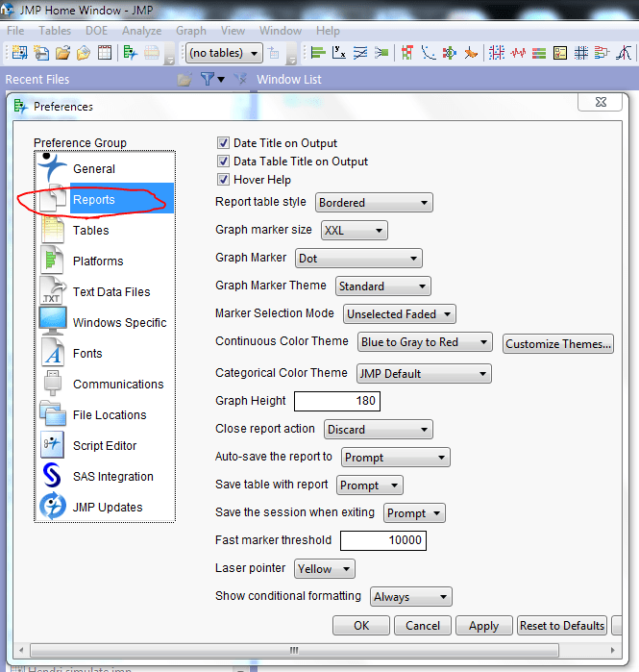Select Reports preference group
This screenshot has height=672, width=639.
[105, 199]
